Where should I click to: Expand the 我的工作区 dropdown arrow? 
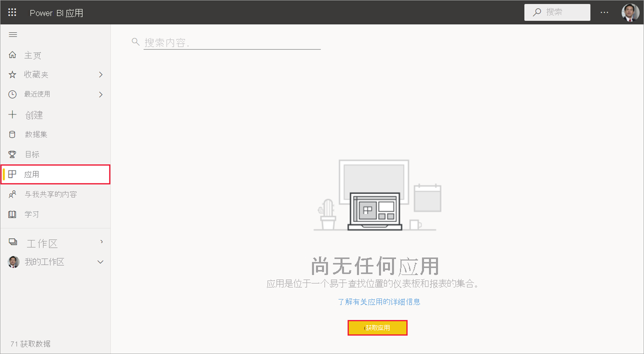pyautogui.click(x=100, y=262)
